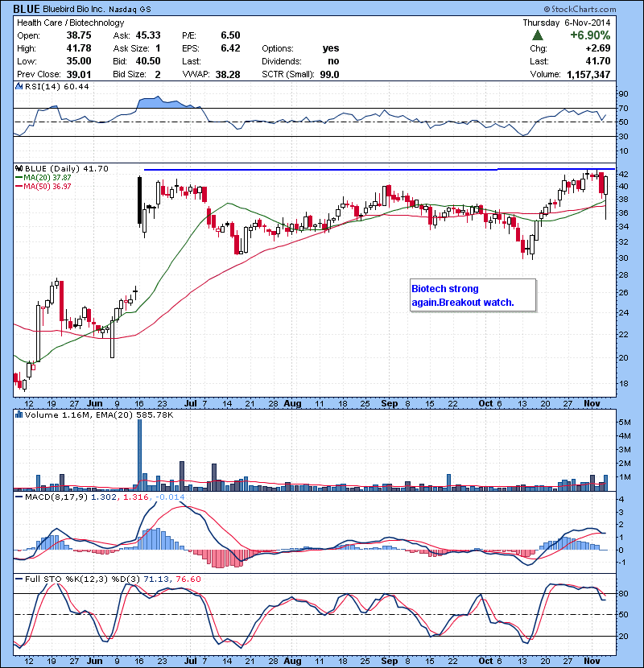
Task: Click the MACD(8,17,9) panel label
Action: 56,497
